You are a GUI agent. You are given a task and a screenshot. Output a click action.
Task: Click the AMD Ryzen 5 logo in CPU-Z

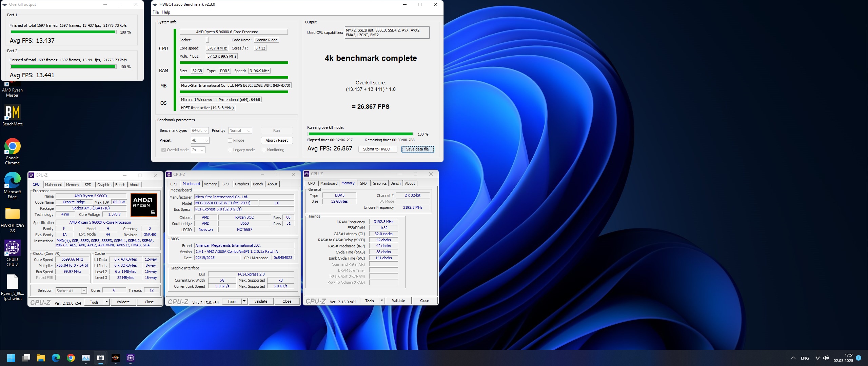click(144, 205)
